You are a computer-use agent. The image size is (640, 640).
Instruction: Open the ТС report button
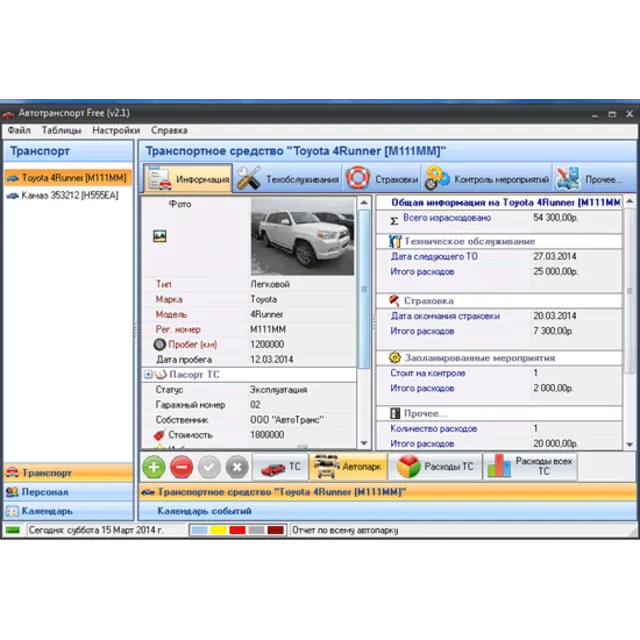coord(280,467)
